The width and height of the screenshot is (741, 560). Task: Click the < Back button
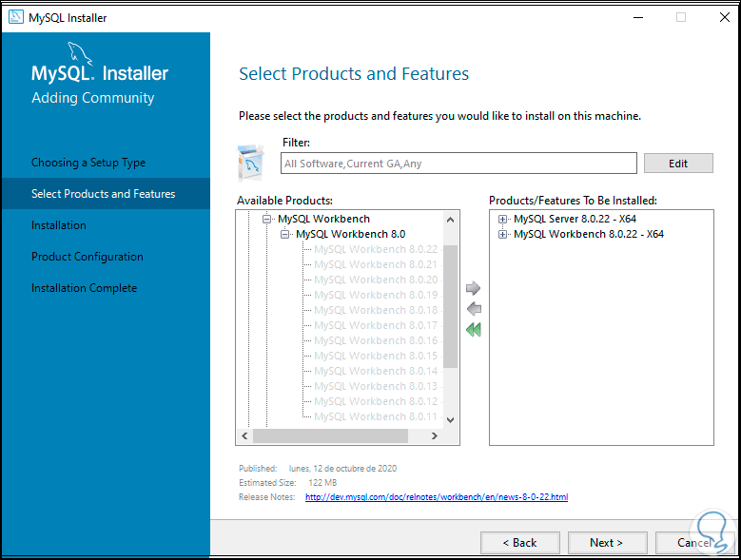click(519, 543)
